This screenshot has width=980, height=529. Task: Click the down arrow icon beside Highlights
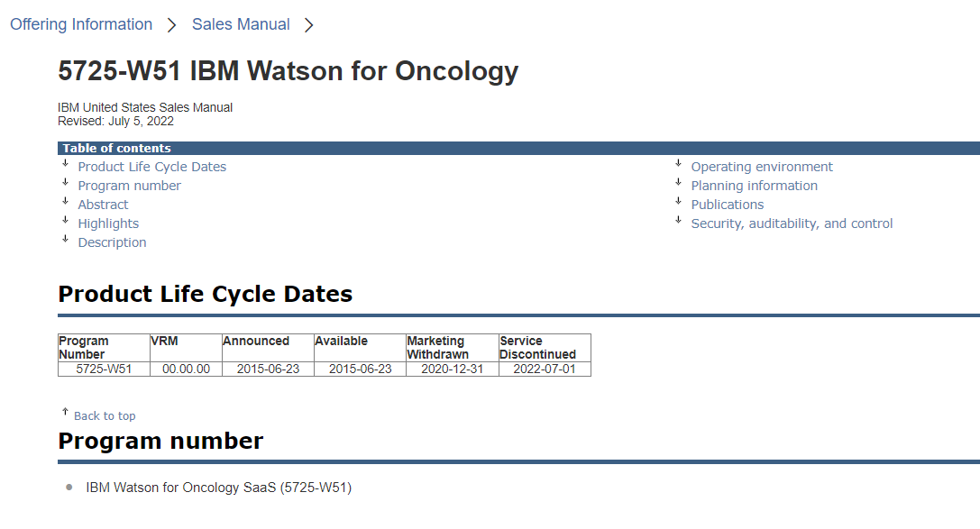(x=65, y=220)
